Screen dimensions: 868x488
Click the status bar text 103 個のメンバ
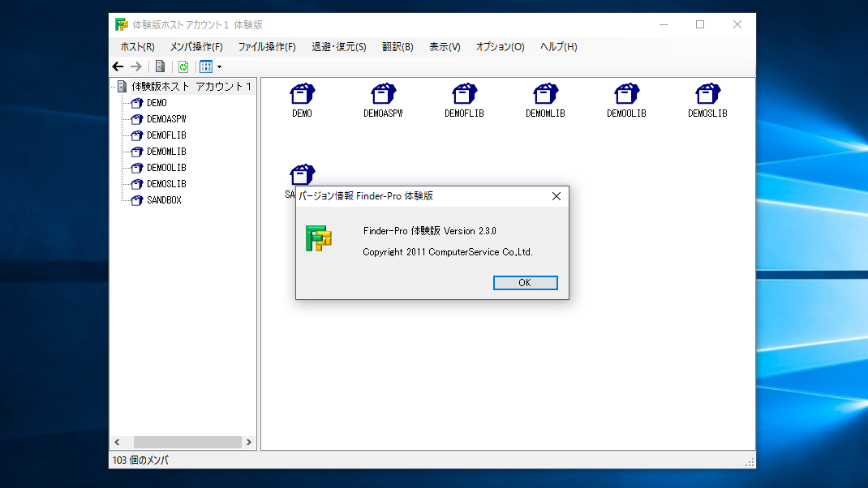click(140, 460)
